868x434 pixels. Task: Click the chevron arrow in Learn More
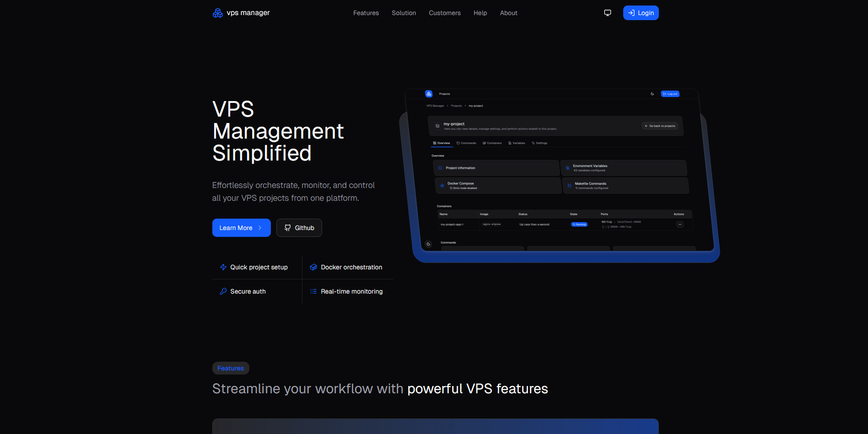click(x=260, y=228)
